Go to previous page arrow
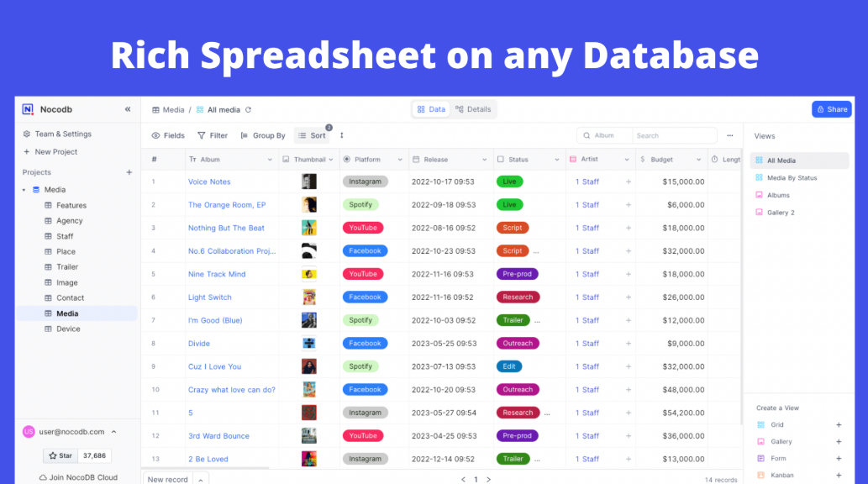 463,480
